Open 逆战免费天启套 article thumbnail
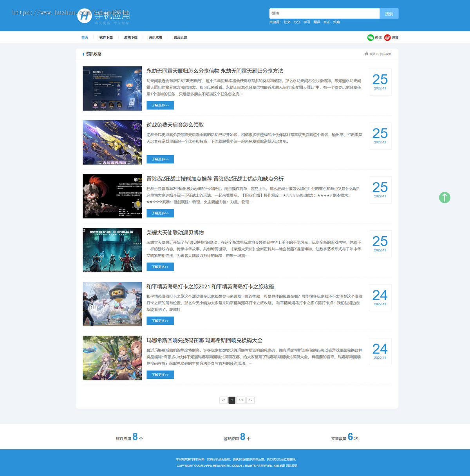The height and width of the screenshot is (476, 470). [x=112, y=143]
